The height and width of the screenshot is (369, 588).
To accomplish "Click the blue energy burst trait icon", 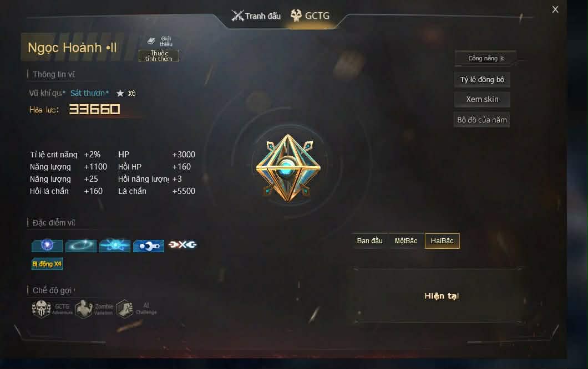I will tap(115, 245).
